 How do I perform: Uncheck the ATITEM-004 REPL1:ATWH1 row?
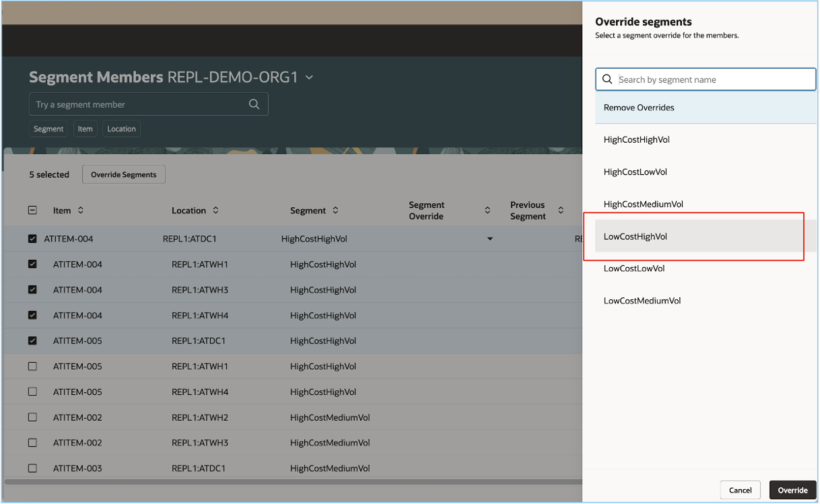point(33,264)
